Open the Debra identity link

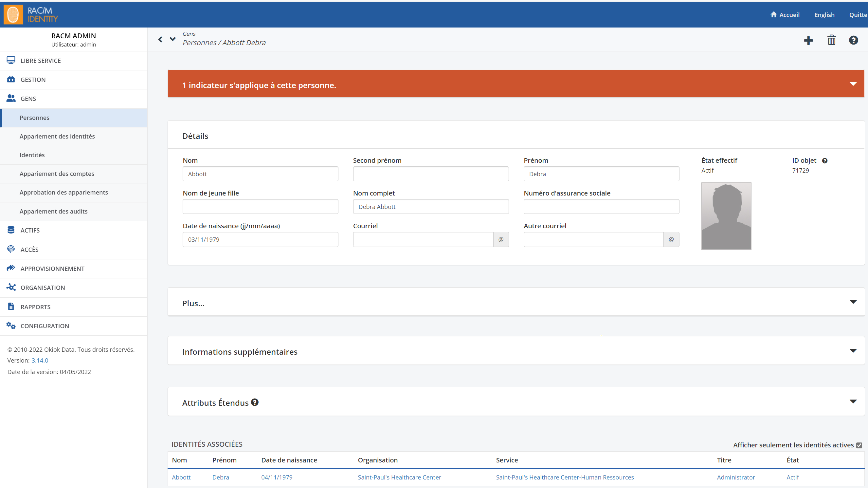tap(221, 477)
